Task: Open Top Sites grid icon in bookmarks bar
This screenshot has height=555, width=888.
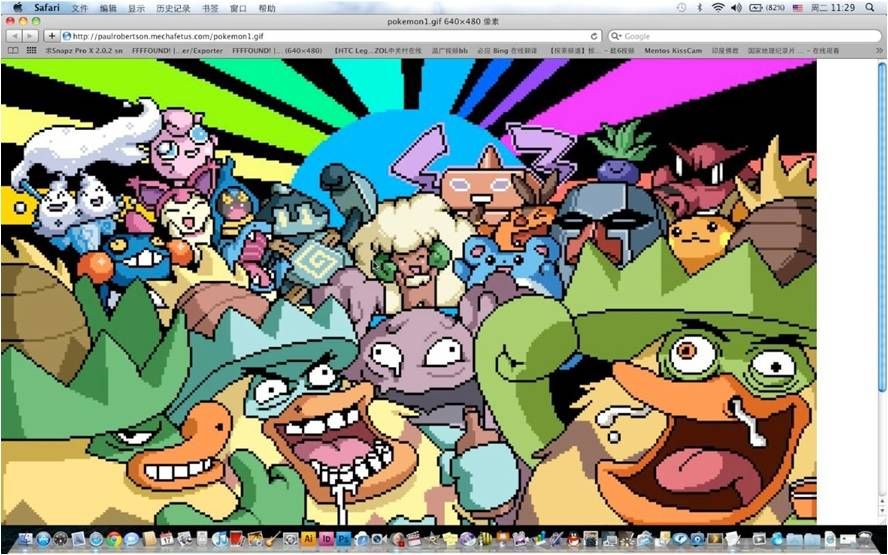Action: (x=31, y=50)
